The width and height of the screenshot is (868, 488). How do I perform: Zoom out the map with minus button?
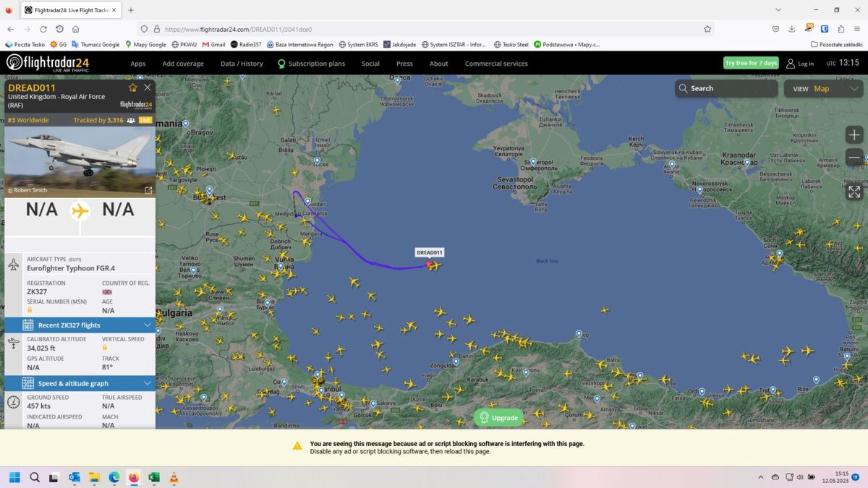coord(854,158)
